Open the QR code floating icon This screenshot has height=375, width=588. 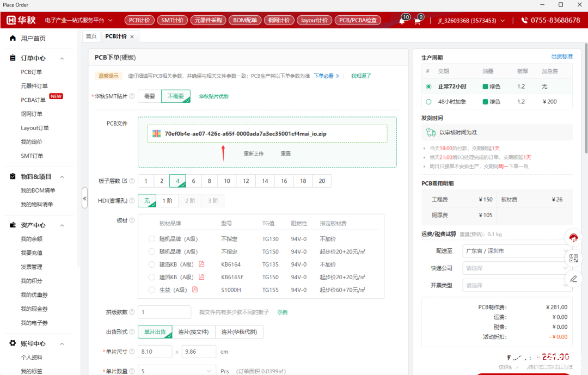pyautogui.click(x=573, y=258)
